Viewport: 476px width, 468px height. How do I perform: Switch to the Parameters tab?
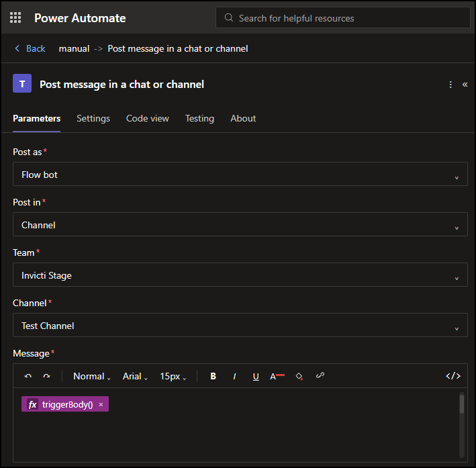click(x=36, y=118)
